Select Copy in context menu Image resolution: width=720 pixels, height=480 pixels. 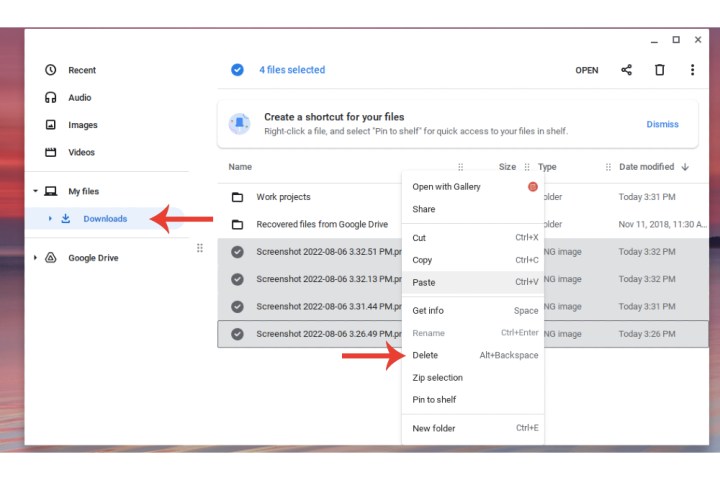pos(473,260)
